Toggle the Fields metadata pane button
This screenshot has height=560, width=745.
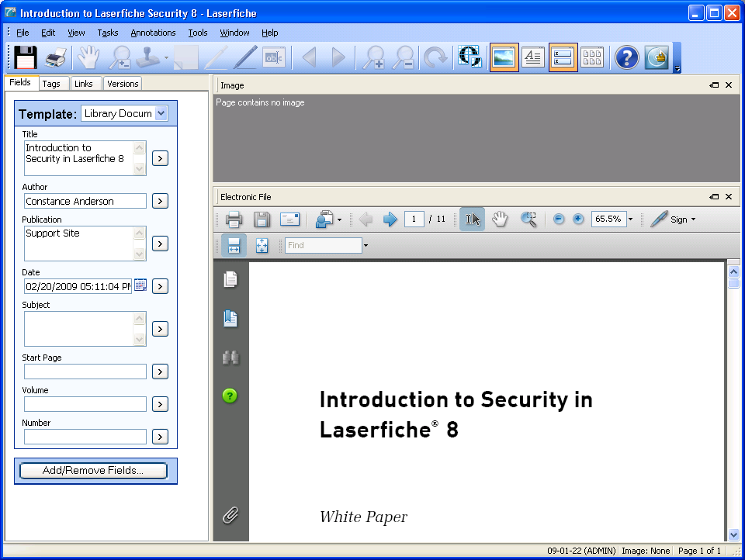click(563, 58)
